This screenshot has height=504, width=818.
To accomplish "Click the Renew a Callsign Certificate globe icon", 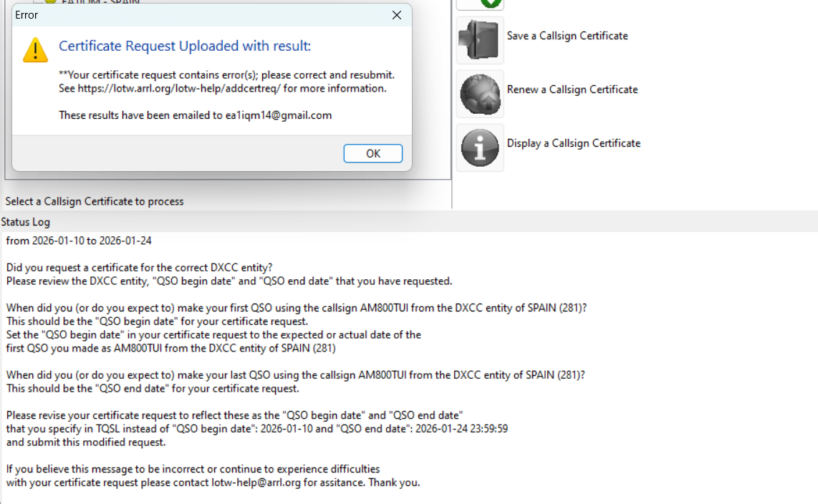I will click(x=480, y=94).
